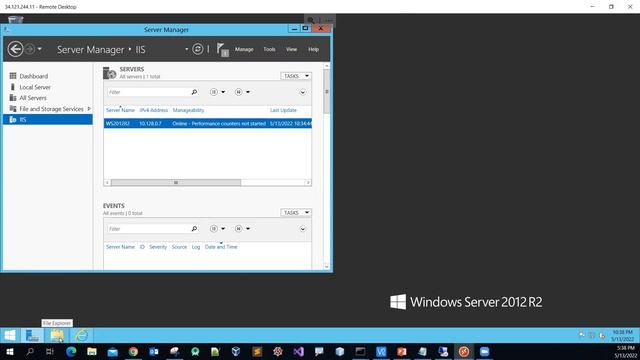Open the Manage menu
Image resolution: width=640 pixels, height=360 pixels.
pyautogui.click(x=244, y=49)
